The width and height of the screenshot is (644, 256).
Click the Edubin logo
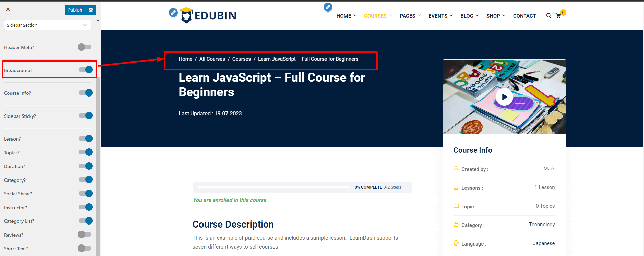point(209,15)
